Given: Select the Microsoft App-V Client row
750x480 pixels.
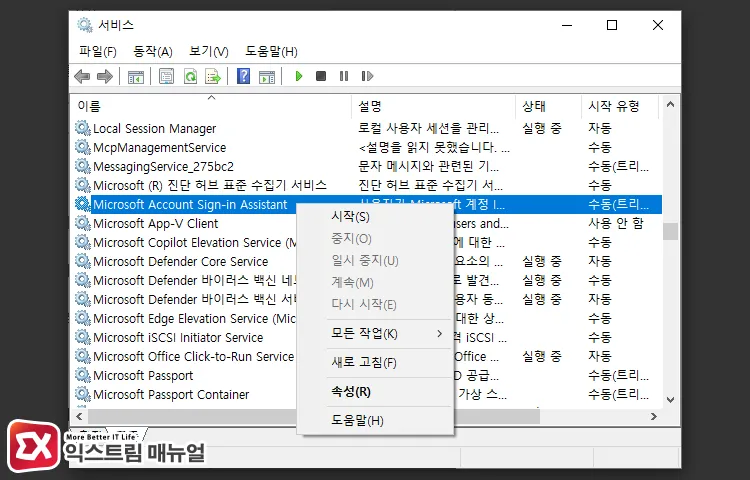Looking at the screenshot, I should tap(367, 223).
